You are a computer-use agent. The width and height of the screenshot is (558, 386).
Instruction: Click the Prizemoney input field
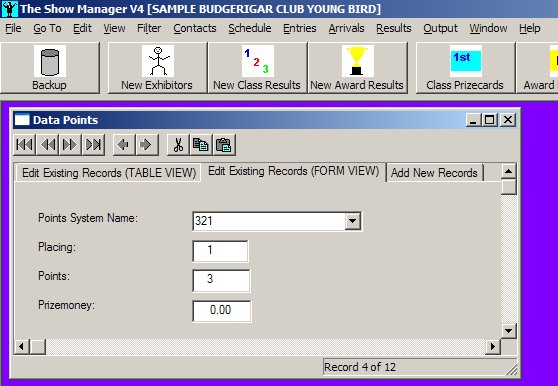click(221, 311)
